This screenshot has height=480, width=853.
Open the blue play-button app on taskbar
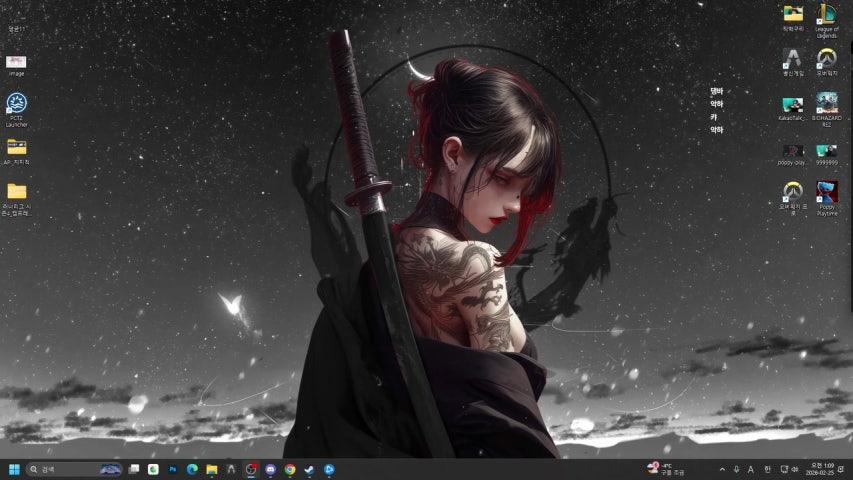tap(329, 469)
